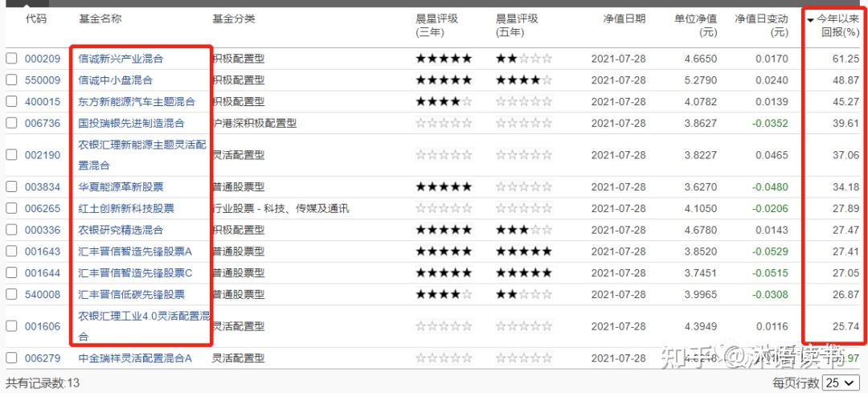Open fund link 信诚中小盘混合

coord(115,80)
